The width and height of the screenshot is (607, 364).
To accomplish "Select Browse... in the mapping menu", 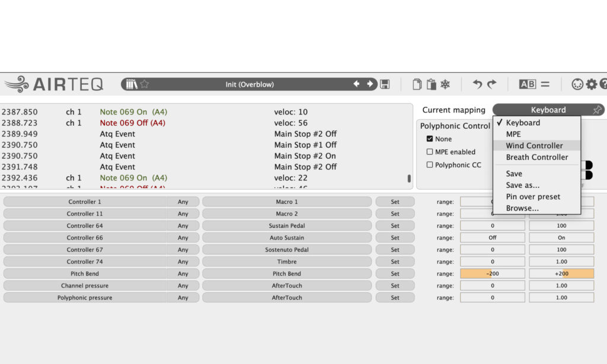I will 537,208.
